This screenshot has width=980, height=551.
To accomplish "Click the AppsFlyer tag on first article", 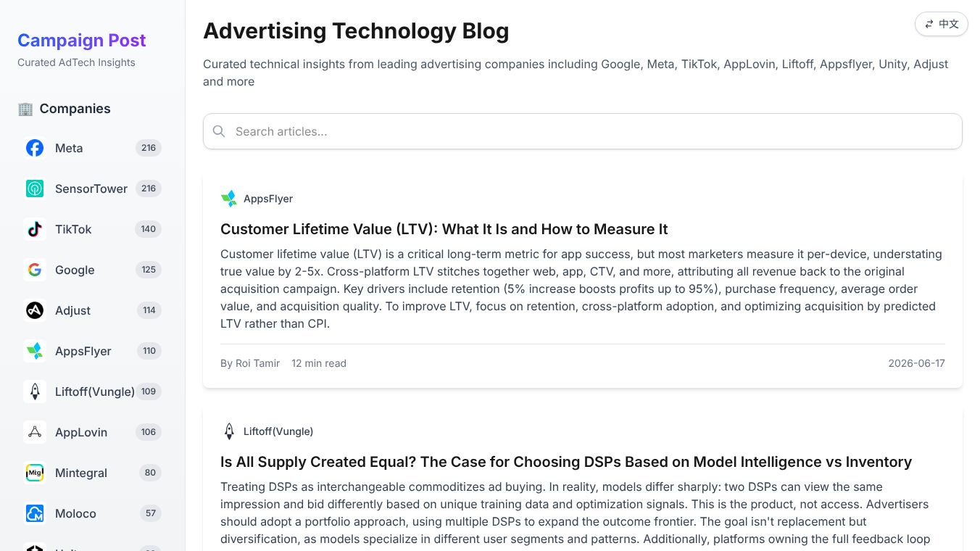I will click(257, 199).
